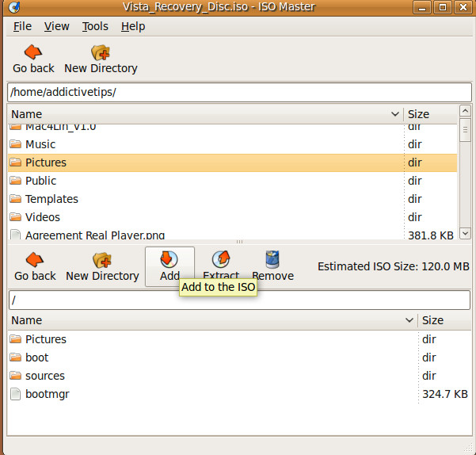476x455 pixels.
Task: Click the upper Go back arrow icon
Action: (x=33, y=52)
